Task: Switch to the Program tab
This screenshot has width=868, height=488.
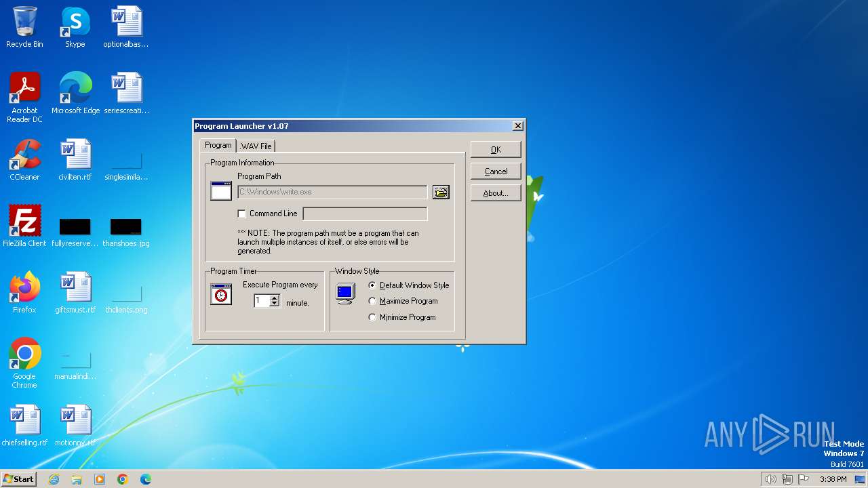Action: click(218, 145)
